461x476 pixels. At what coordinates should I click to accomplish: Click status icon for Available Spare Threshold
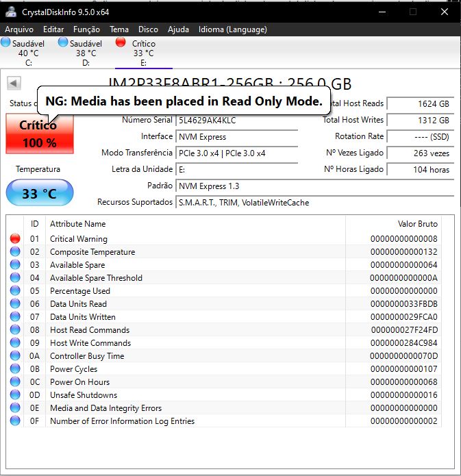[15, 278]
